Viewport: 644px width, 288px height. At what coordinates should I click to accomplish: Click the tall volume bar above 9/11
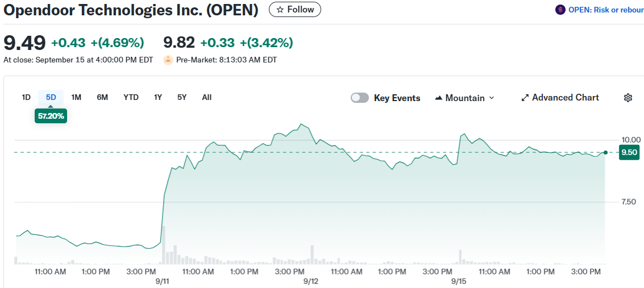point(163,245)
